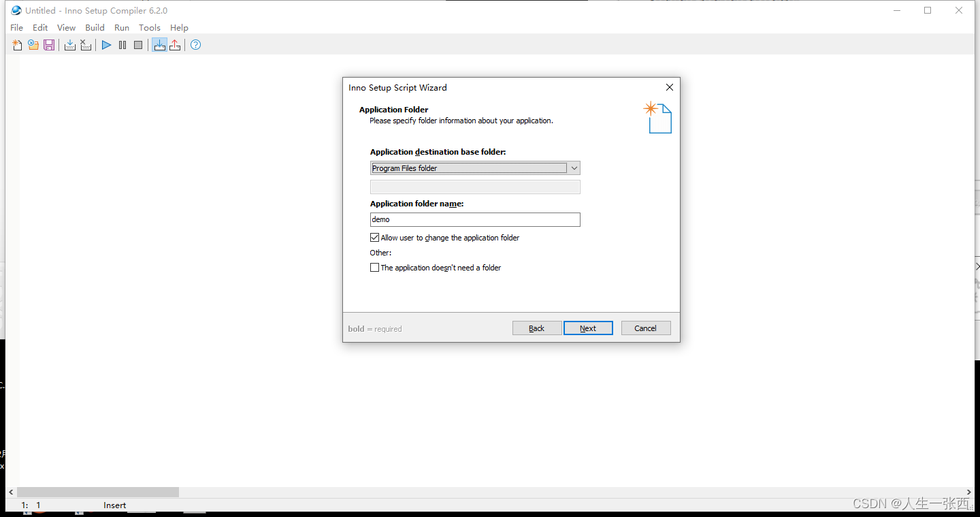
Task: Click the blue Run play icon
Action: [106, 45]
